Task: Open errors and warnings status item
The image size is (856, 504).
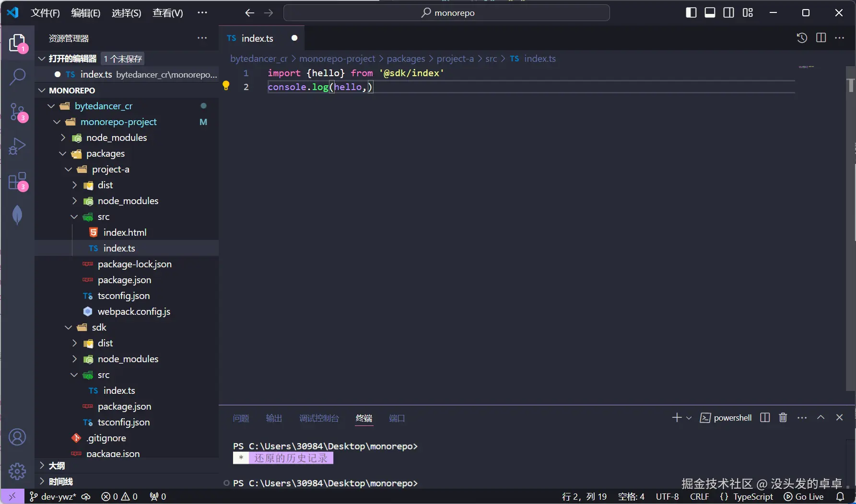Action: pos(119,497)
